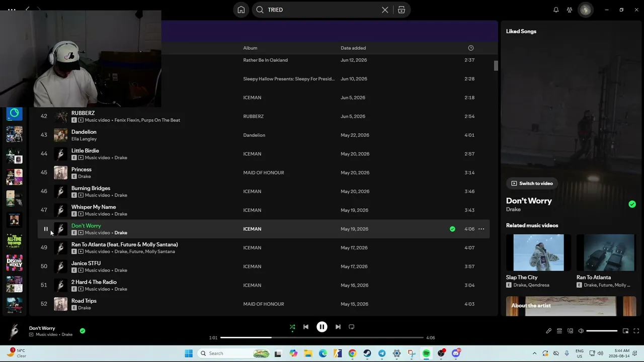Toggle repeat mode in the player

[x=352, y=327]
